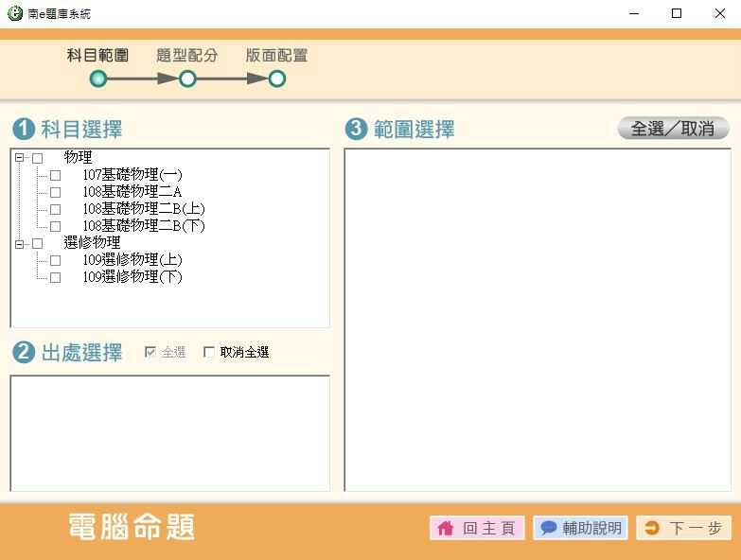Click the app logo in title bar

pyautogui.click(x=15, y=13)
